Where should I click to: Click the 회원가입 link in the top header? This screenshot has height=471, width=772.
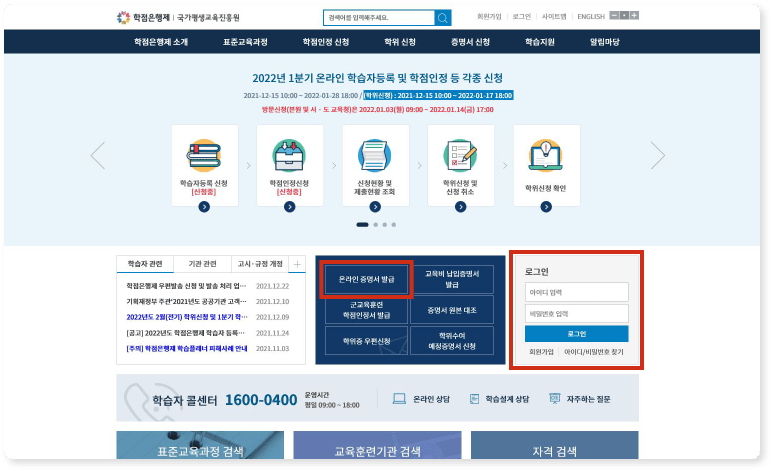pyautogui.click(x=489, y=16)
